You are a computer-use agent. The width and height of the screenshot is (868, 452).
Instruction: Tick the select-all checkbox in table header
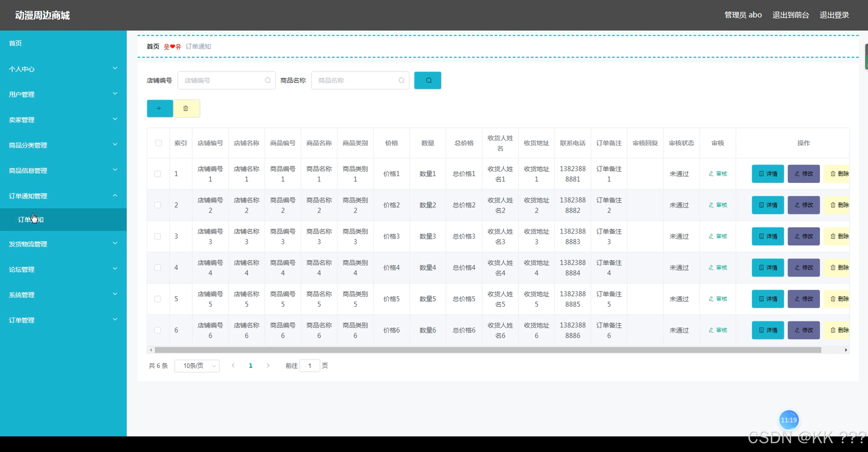click(158, 143)
